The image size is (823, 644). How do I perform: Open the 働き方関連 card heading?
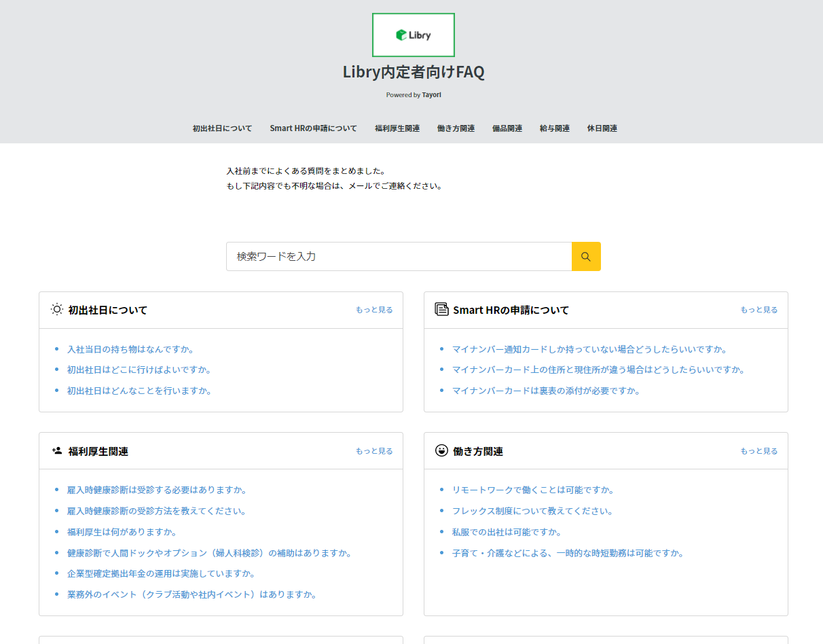tap(478, 451)
